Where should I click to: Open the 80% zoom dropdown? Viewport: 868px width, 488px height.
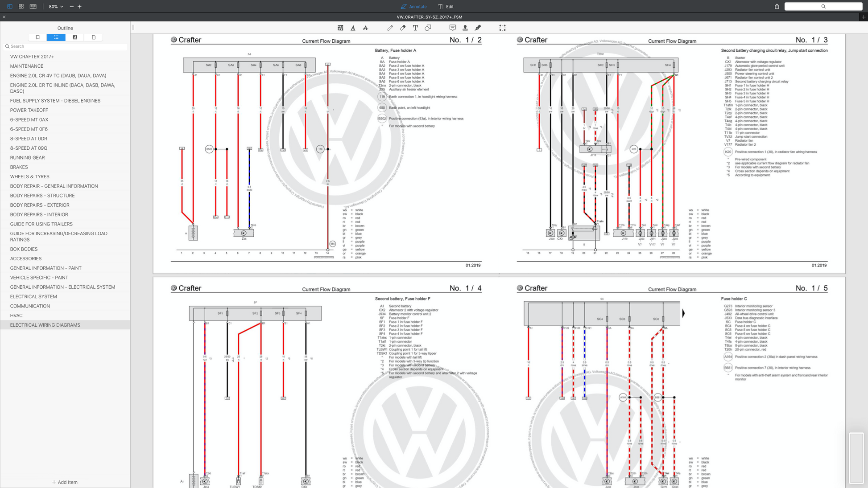coord(56,6)
